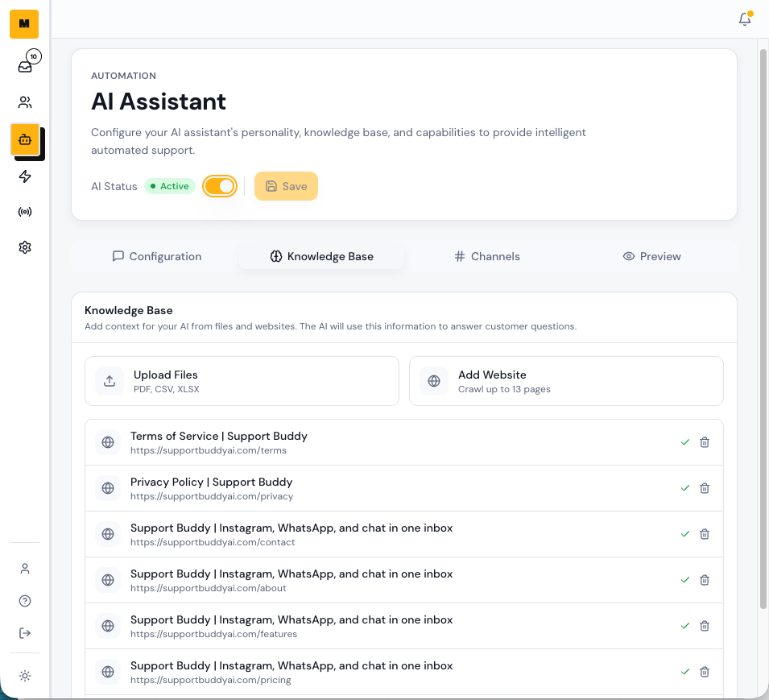The image size is (769, 700).
Task: Open the lightning bolt automations icon
Action: pyautogui.click(x=25, y=176)
